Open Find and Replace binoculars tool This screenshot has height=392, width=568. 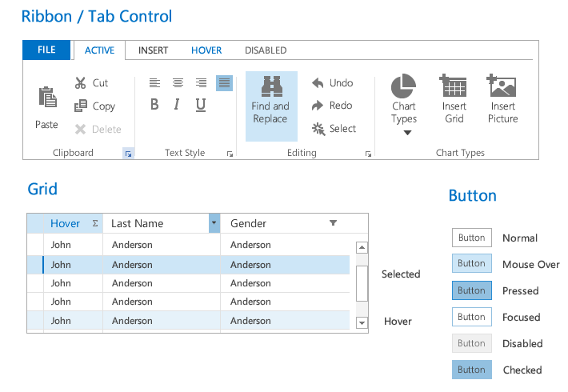pos(270,86)
